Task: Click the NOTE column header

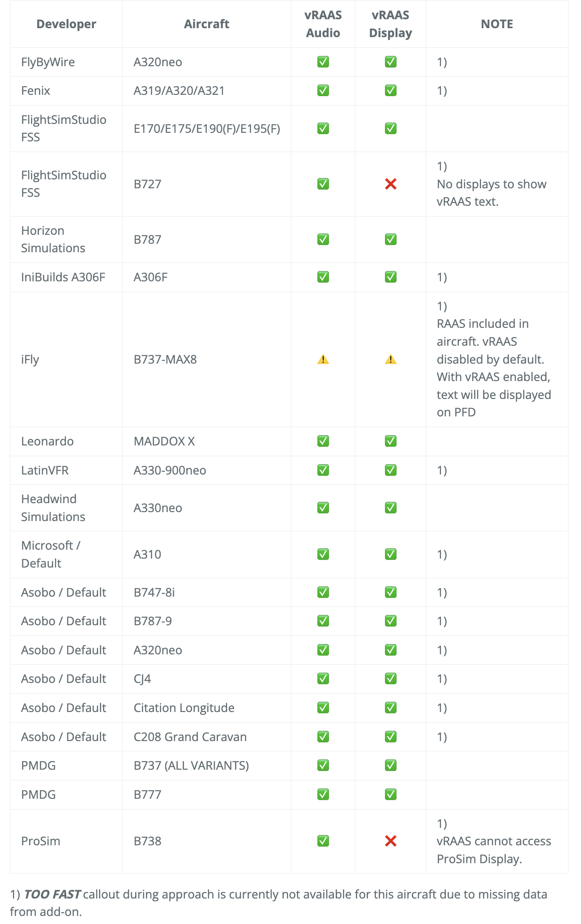Action: (x=497, y=24)
